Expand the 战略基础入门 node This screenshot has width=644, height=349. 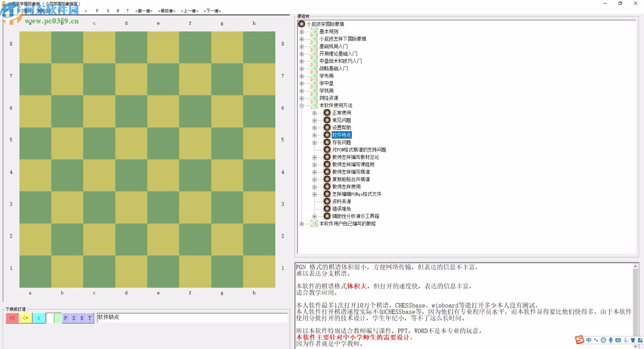(301, 69)
